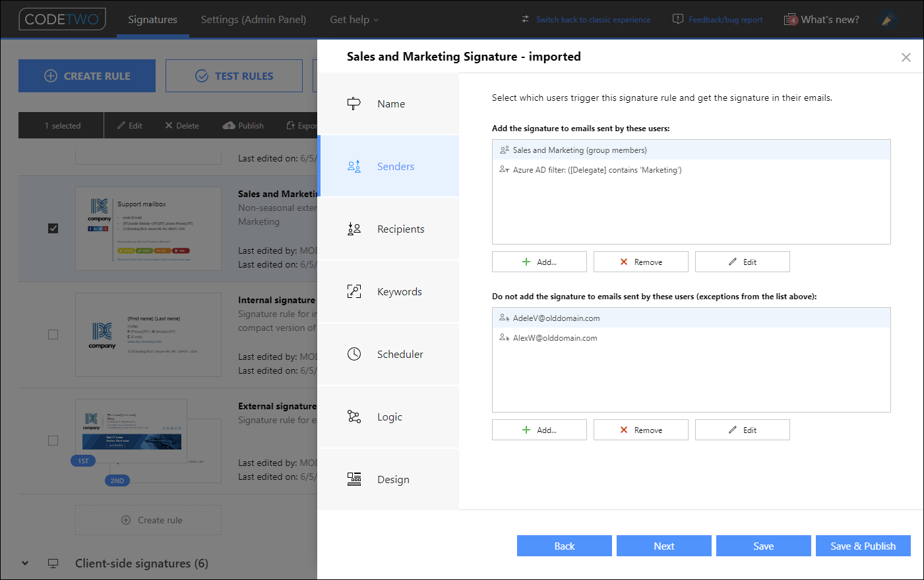Click the user icon beside AlexW@olddomain.com
This screenshot has width=924, height=580.
[x=505, y=337]
